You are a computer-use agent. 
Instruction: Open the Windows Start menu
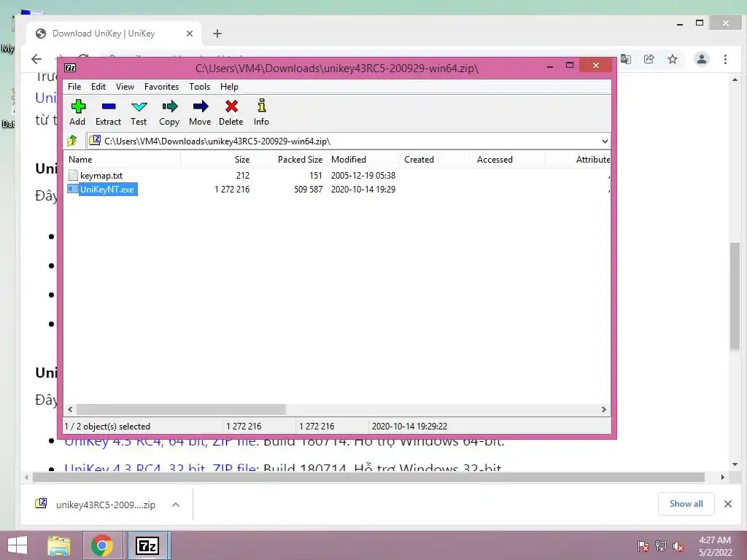pos(18,545)
